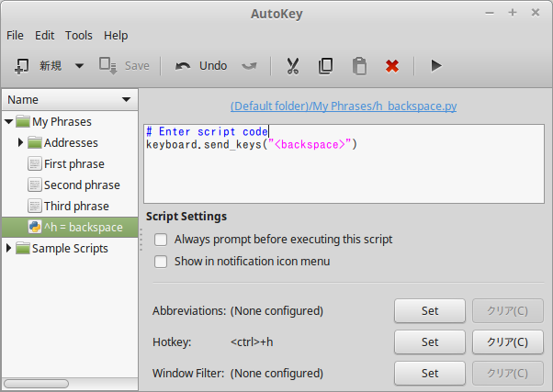The image size is (553, 392).
Task: Click the Script Settings heading
Action: (x=186, y=217)
